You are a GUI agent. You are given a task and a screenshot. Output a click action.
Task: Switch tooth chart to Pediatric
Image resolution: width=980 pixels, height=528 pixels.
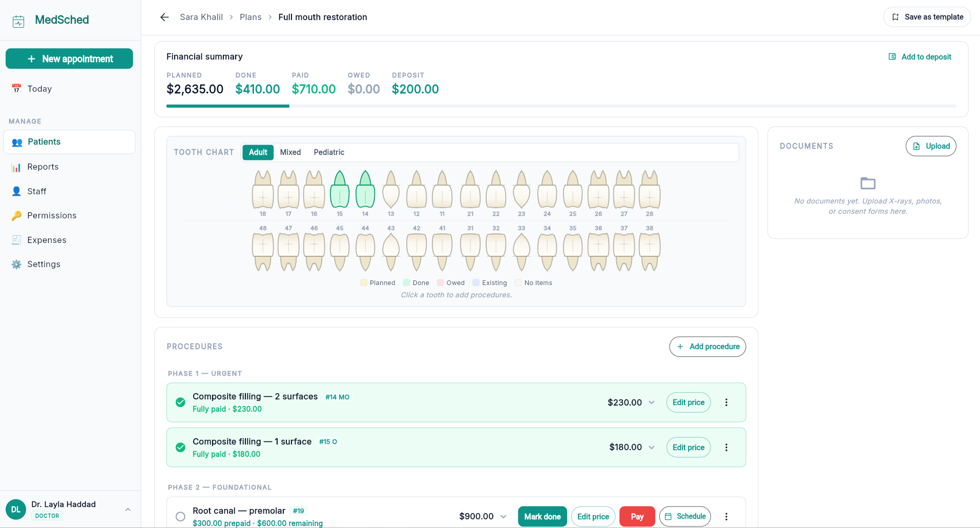[329, 152]
